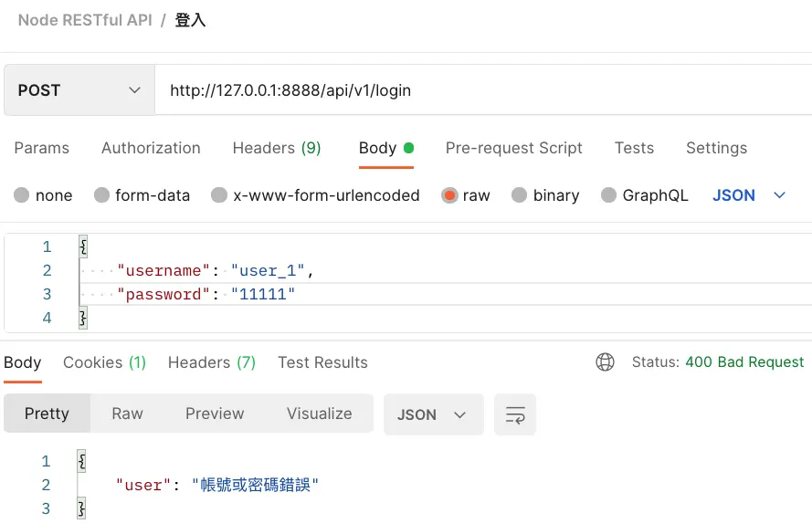The height and width of the screenshot is (524, 812).
Task: Open the request Headers (9) tab
Action: click(x=277, y=148)
